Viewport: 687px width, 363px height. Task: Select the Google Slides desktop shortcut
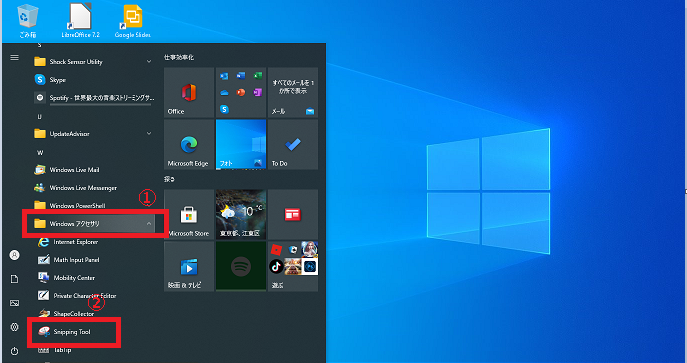click(x=133, y=21)
